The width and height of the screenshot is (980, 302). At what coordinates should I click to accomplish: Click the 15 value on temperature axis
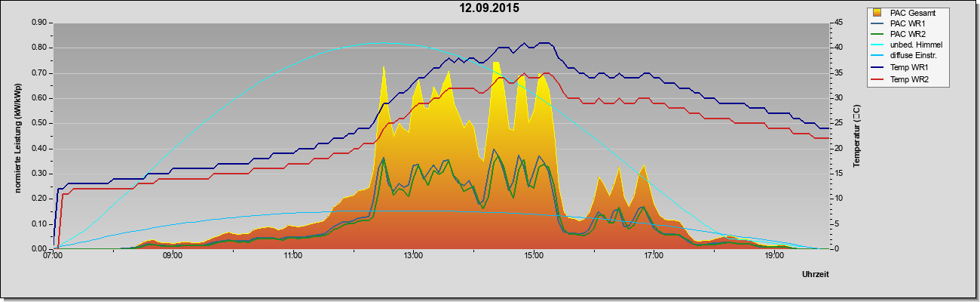pyautogui.click(x=838, y=174)
